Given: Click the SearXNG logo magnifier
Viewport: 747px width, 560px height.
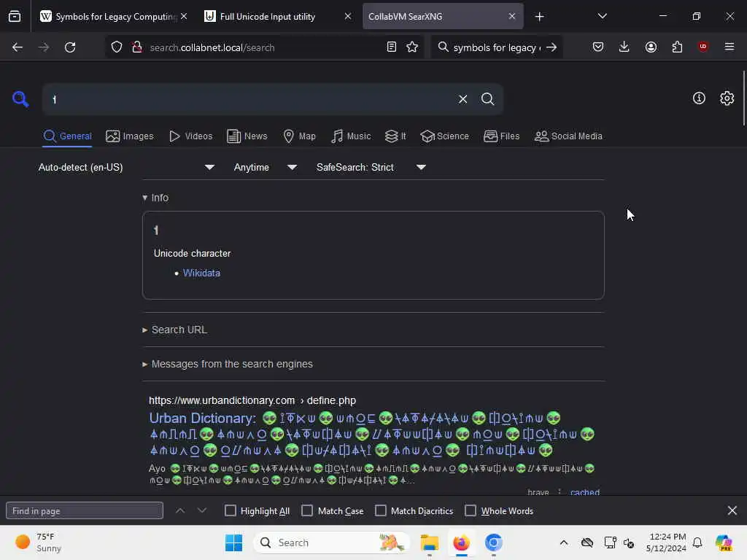Looking at the screenshot, I should 20,99.
